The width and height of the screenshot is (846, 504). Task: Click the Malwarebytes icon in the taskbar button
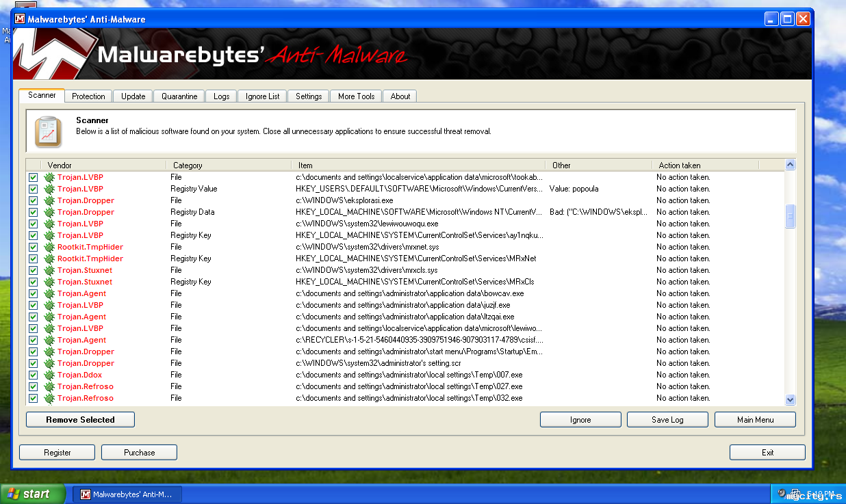coord(86,494)
